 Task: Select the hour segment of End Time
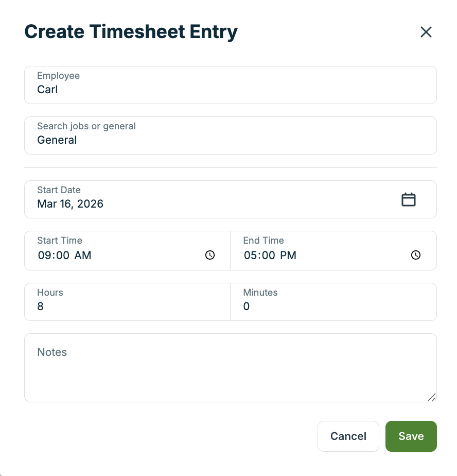pos(250,256)
